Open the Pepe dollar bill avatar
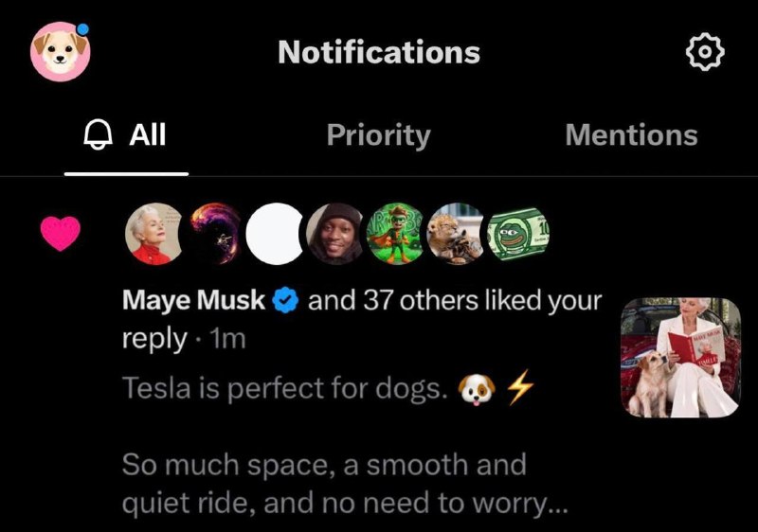758x532 pixels. [x=517, y=234]
